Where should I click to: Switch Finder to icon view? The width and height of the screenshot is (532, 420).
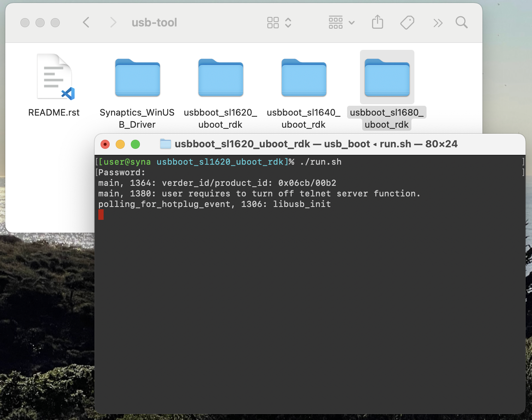273,23
